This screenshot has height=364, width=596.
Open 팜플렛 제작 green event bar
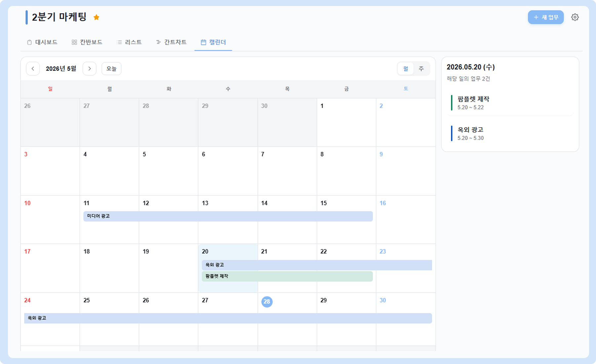287,276
